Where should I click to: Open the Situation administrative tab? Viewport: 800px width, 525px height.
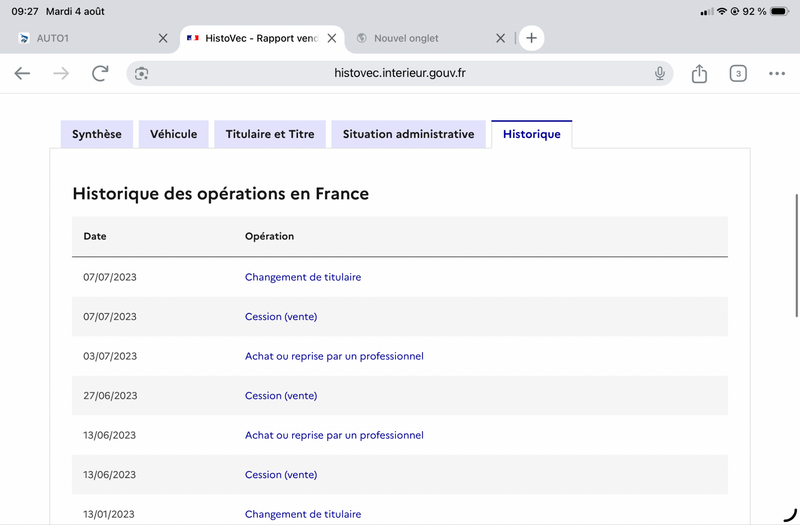pos(409,134)
